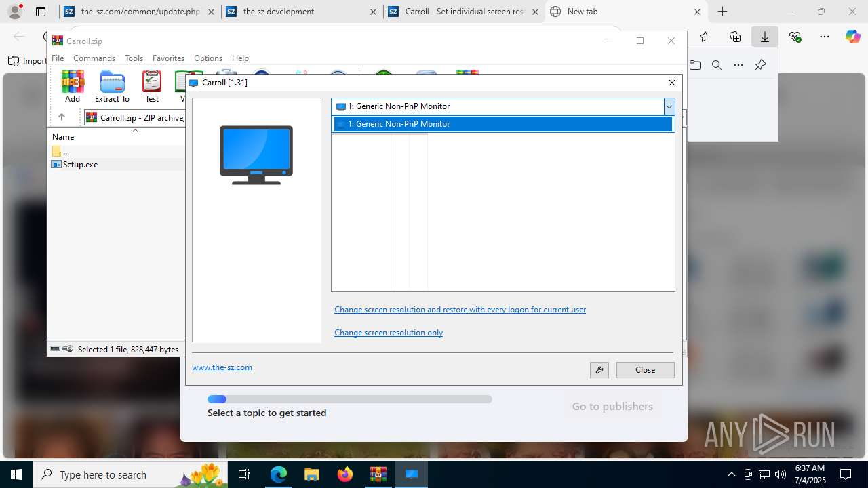The width and height of the screenshot is (868, 488).
Task: Open File Explorer from the taskbar
Action: click(x=311, y=474)
